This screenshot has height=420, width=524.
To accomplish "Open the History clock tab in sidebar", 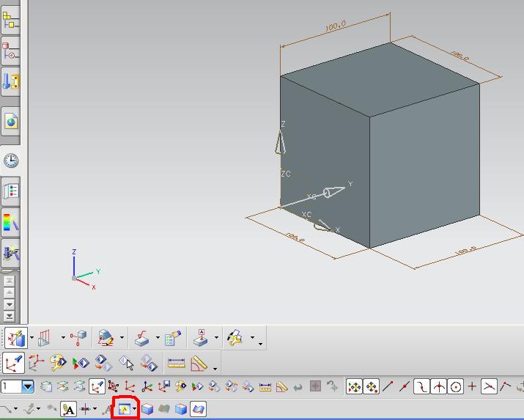I will [10, 161].
